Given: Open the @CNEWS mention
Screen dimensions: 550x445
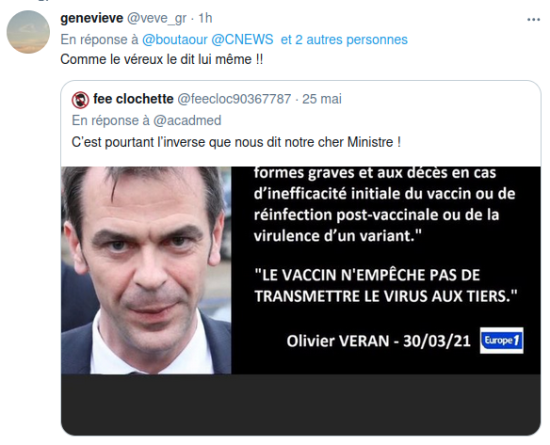Looking at the screenshot, I should (242, 39).
